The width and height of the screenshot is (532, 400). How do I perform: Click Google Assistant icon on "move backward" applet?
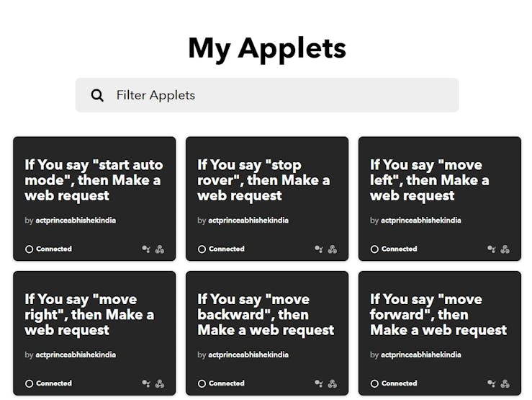(x=319, y=384)
